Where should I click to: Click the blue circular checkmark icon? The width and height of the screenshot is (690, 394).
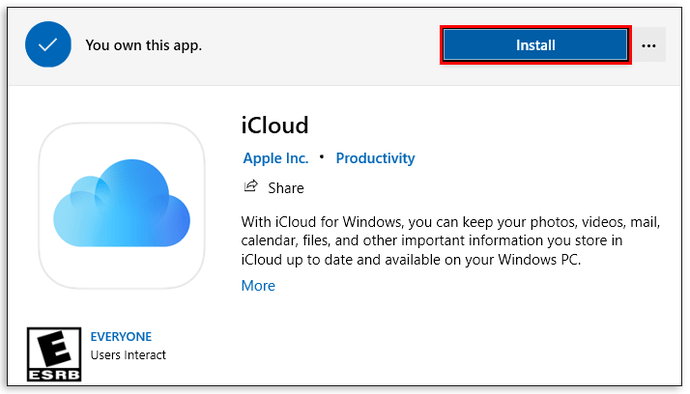pos(48,44)
